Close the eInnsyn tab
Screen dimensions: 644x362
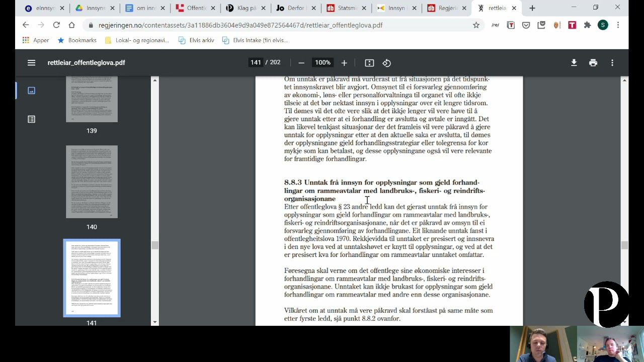[x=62, y=8]
